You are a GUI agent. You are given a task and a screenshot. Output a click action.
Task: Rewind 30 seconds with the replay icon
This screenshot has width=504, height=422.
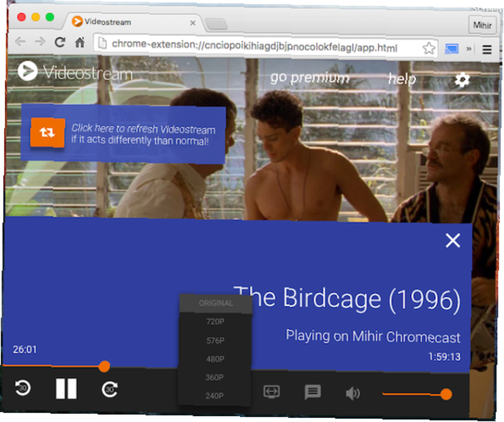pos(23,388)
